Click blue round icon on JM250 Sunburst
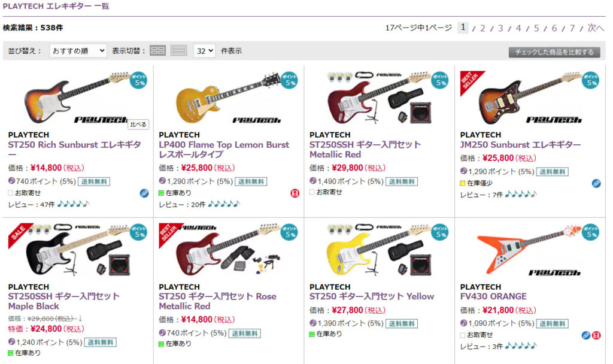 (x=596, y=183)
